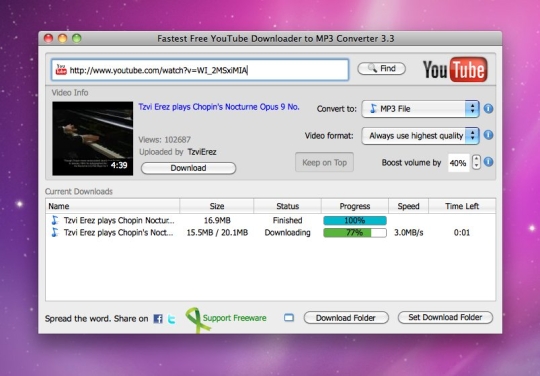Sort downloads by Status column

(x=288, y=206)
